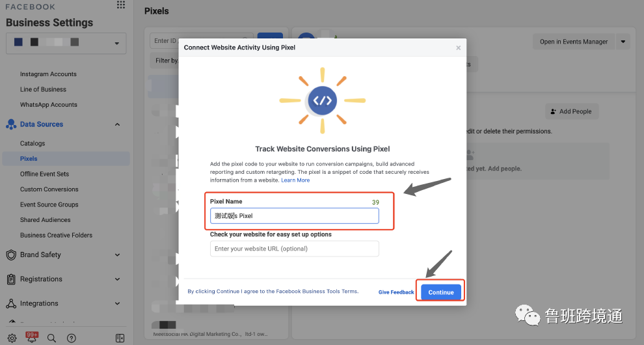Click the website URL optional field

295,249
